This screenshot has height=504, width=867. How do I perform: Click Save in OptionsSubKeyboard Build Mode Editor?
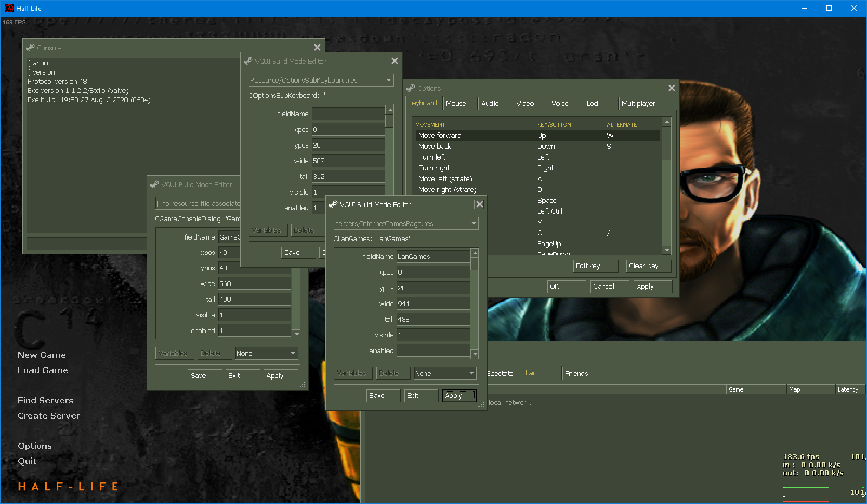(299, 253)
